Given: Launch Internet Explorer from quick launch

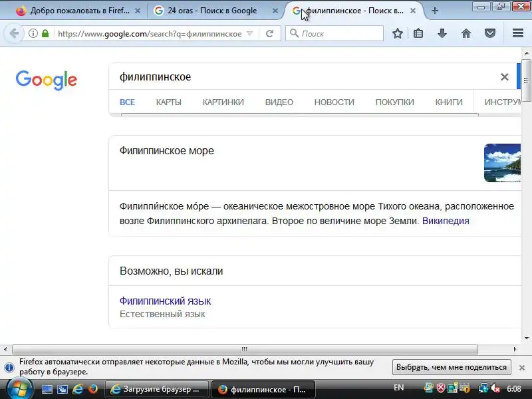Looking at the screenshot, I should click(78, 389).
